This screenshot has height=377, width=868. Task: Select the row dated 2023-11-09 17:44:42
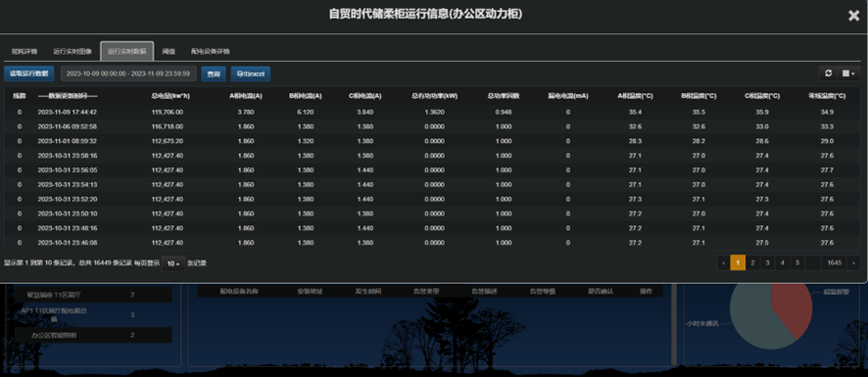click(x=432, y=112)
